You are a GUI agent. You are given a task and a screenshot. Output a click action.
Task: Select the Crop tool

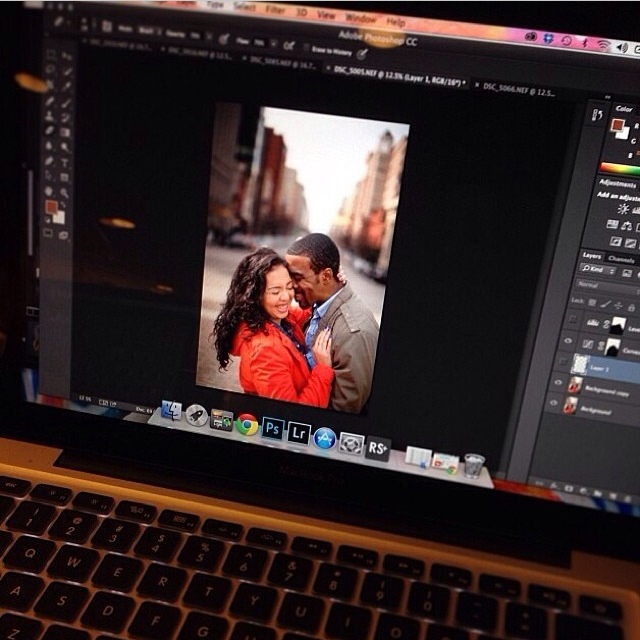tap(49, 85)
